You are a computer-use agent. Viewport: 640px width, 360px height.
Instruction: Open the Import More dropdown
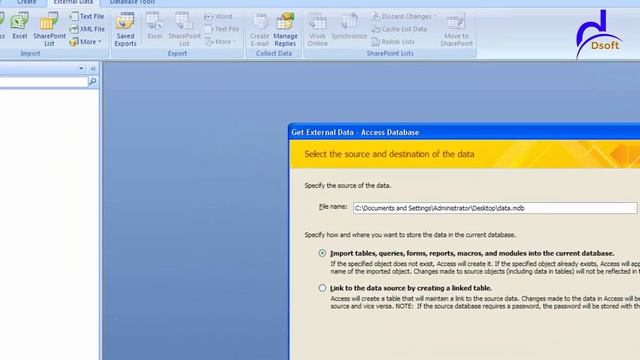[85, 42]
